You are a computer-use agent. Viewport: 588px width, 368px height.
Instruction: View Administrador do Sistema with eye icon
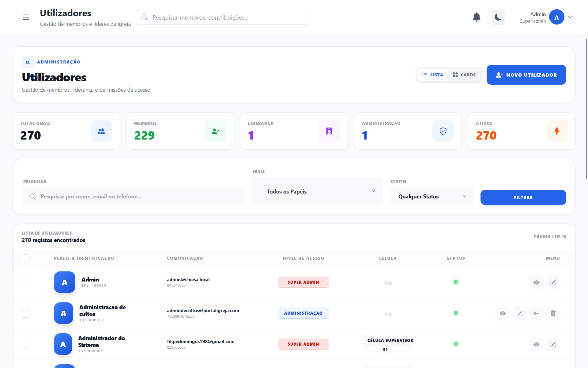click(536, 344)
